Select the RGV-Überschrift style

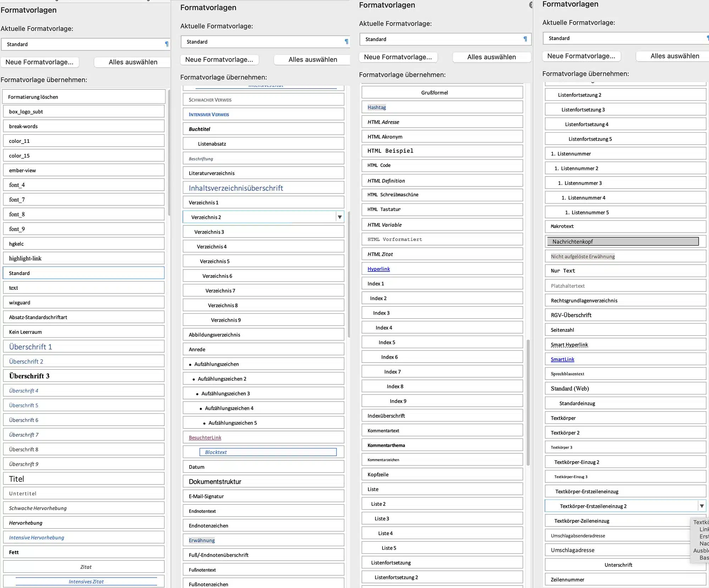point(625,315)
